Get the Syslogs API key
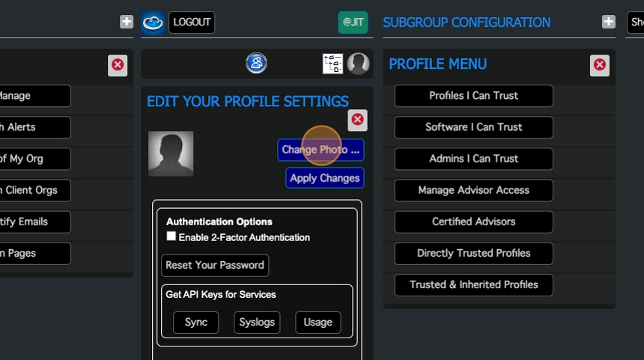 point(257,322)
